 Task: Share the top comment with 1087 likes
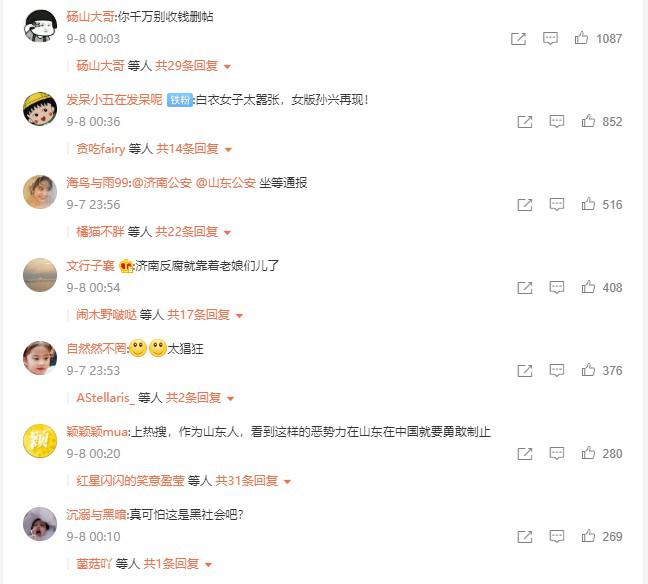tap(518, 38)
